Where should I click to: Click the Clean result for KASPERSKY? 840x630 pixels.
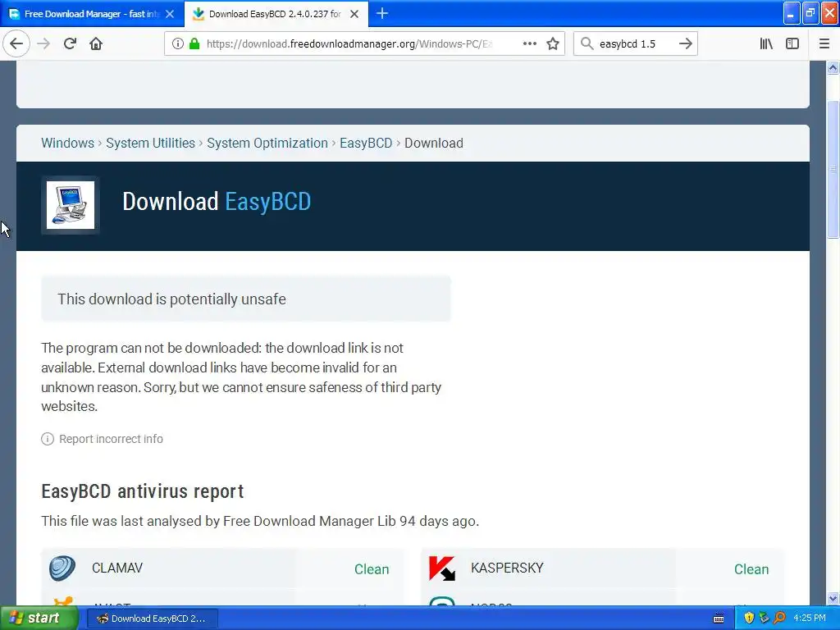(x=751, y=569)
